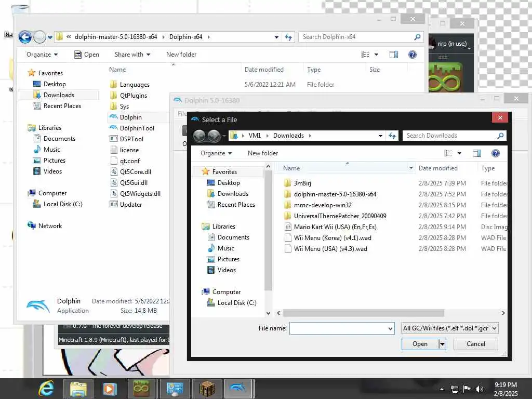Click Search Downloads input field
Viewport: 532px width, 399px height.
(x=449, y=136)
